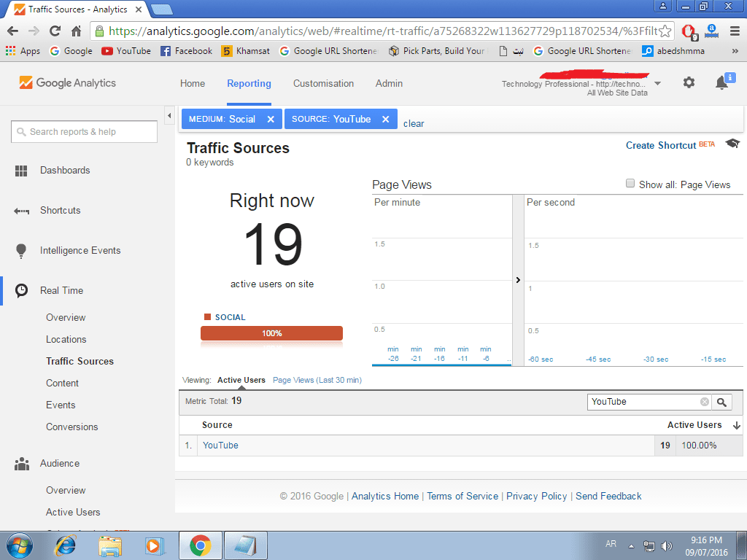Click the Google Analytics logo
Image resolution: width=747 pixels, height=560 pixels.
point(68,83)
